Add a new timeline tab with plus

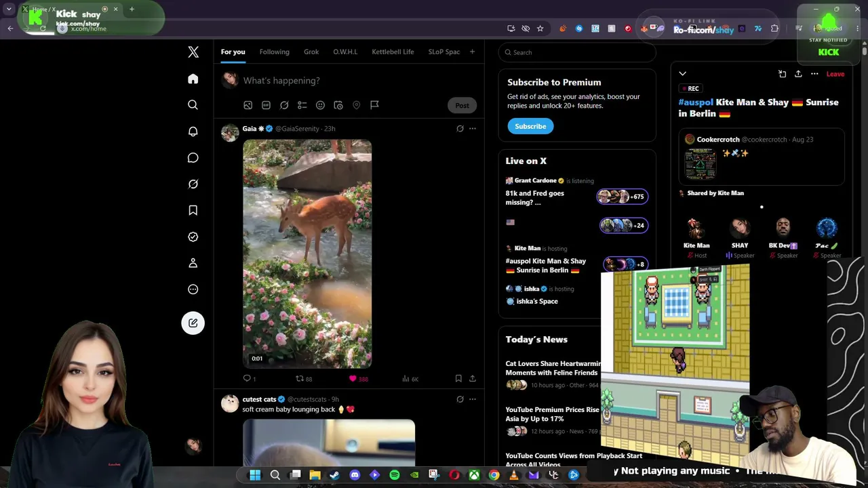pyautogui.click(x=472, y=52)
